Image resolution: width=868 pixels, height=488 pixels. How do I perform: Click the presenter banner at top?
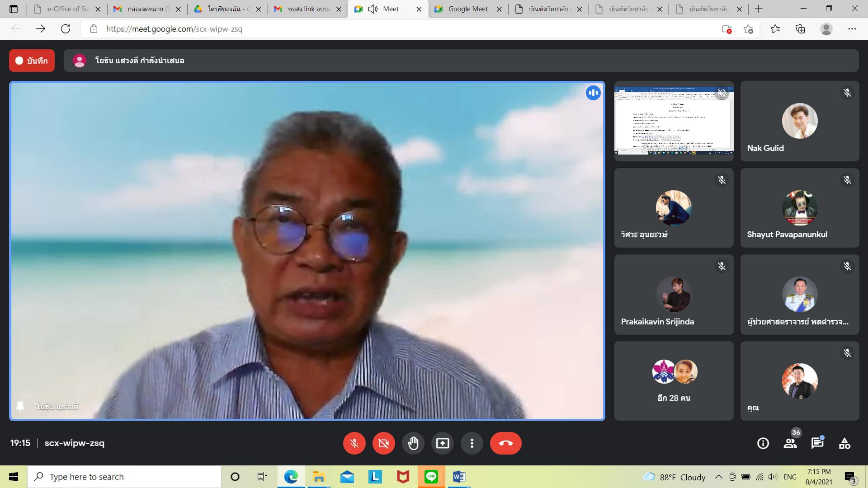point(139,61)
